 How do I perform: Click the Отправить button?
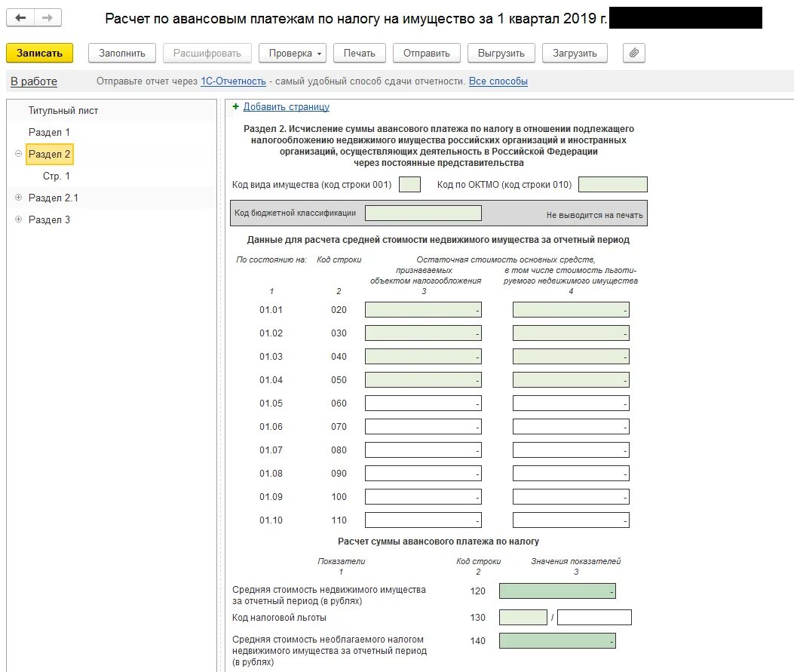click(x=426, y=54)
